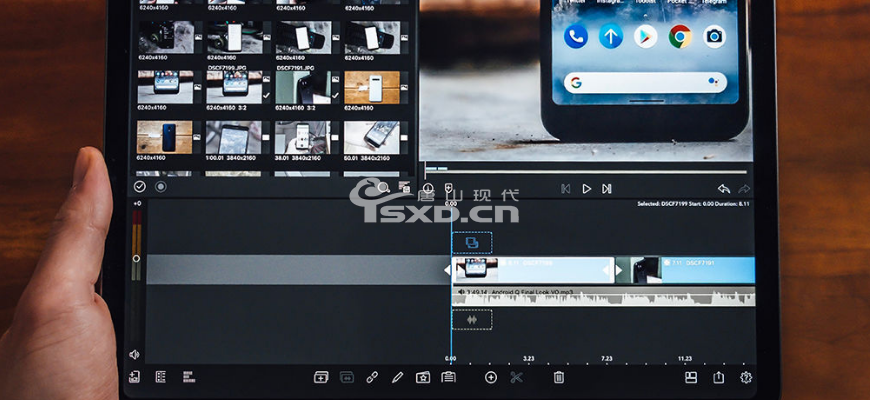Click the Selected: DSCF7199 status text
This screenshot has width=870, height=400.
tap(694, 204)
